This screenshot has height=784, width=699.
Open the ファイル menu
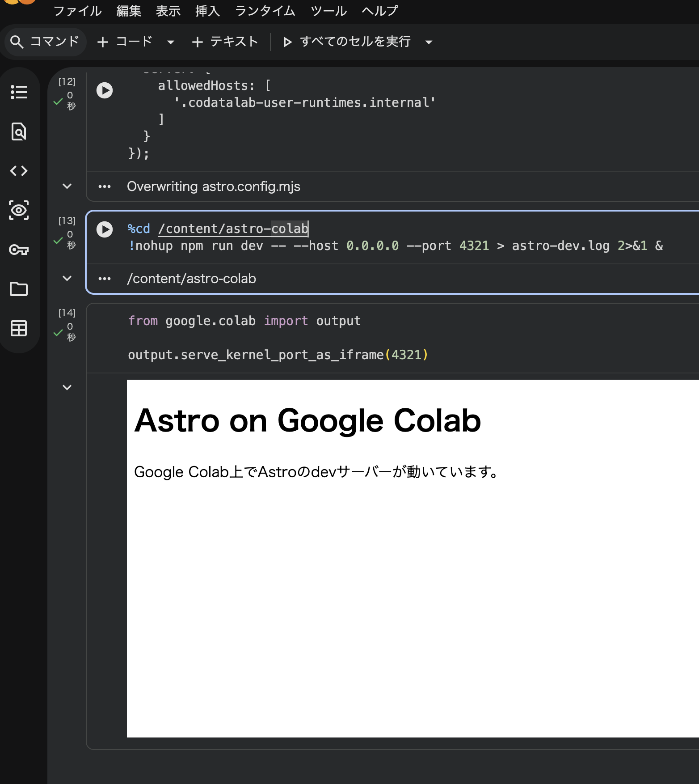coord(78,11)
